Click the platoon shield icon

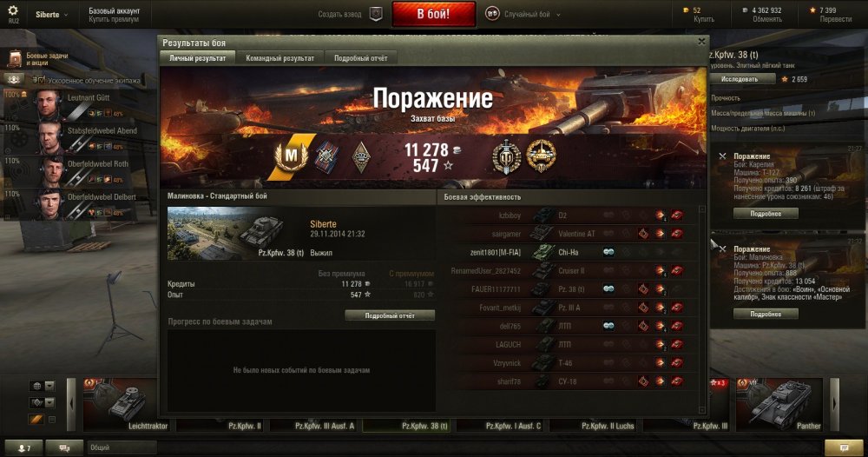click(x=376, y=14)
